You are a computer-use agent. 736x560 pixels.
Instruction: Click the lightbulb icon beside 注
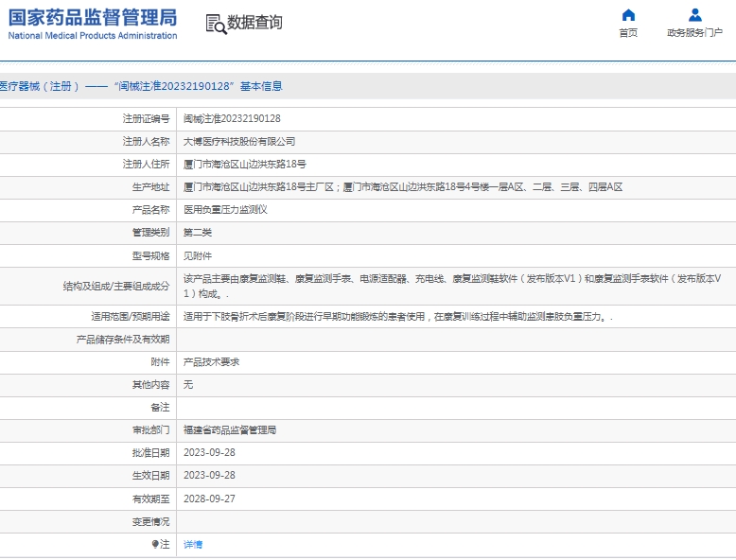pyautogui.click(x=155, y=544)
